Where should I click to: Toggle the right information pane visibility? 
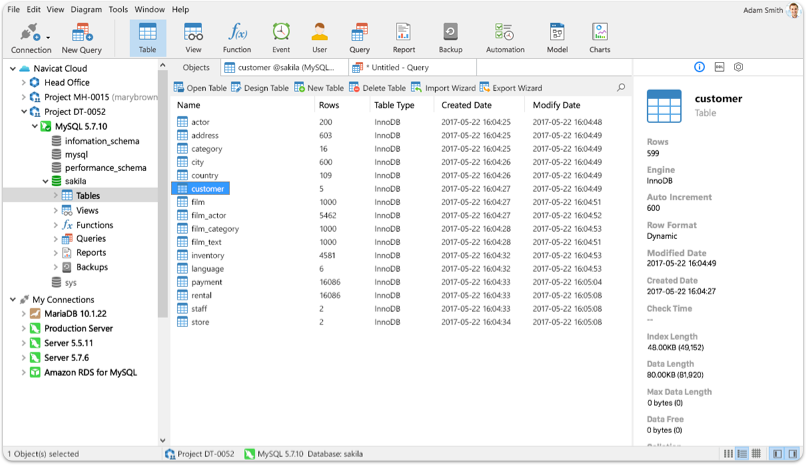[793, 453]
